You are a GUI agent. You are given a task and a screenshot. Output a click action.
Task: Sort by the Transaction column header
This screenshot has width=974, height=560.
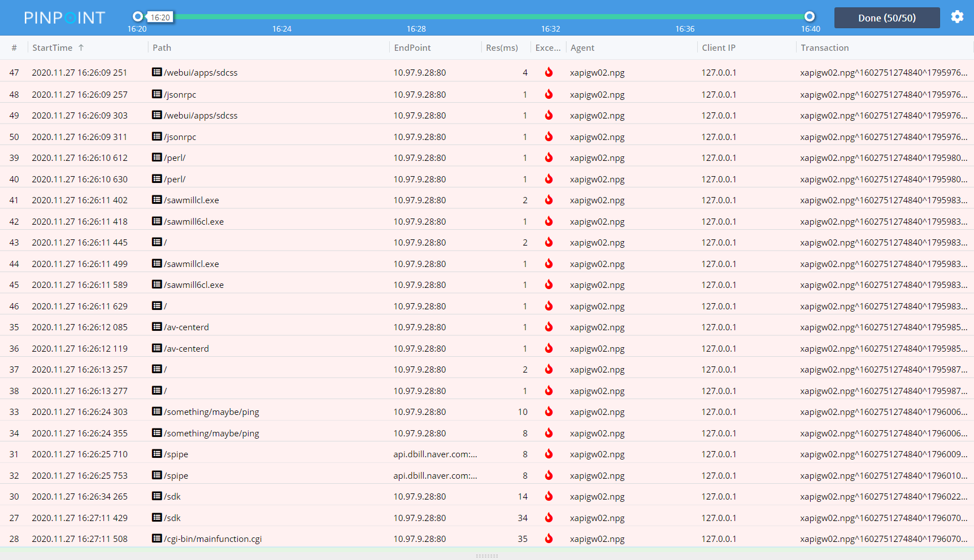(824, 48)
